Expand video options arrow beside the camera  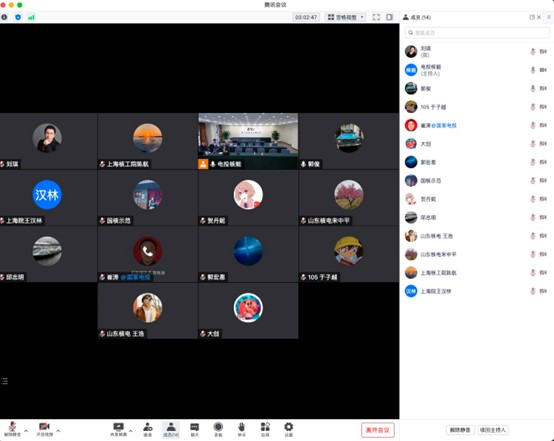[x=58, y=431]
